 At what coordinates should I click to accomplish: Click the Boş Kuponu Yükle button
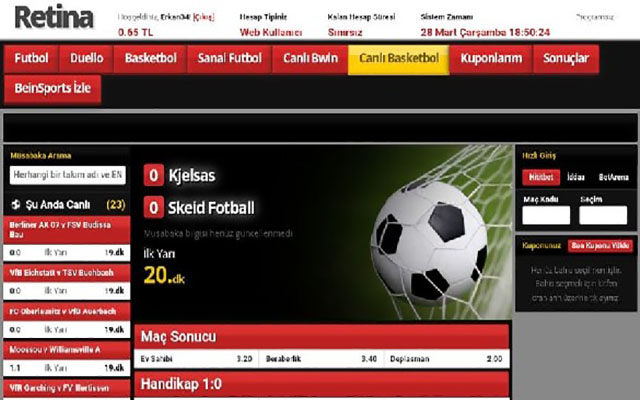pyautogui.click(x=600, y=246)
